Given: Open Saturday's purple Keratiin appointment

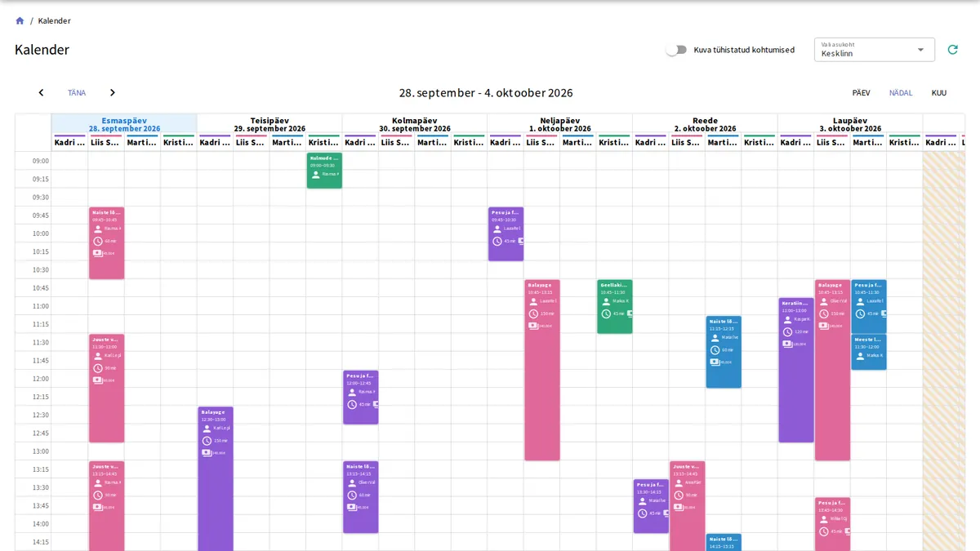Looking at the screenshot, I should [x=796, y=370].
